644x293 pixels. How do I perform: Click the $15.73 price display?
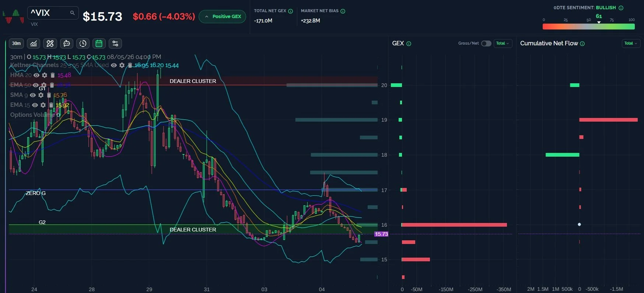tap(102, 17)
